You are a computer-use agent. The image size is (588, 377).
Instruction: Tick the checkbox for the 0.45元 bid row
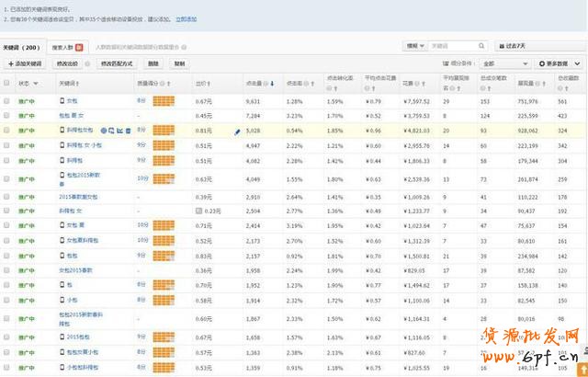[x=7, y=117]
